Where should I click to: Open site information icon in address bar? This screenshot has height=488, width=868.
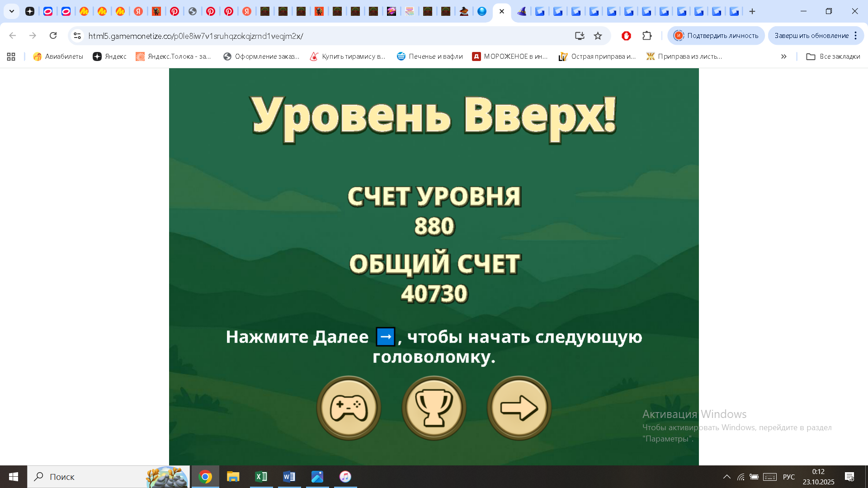(x=77, y=36)
